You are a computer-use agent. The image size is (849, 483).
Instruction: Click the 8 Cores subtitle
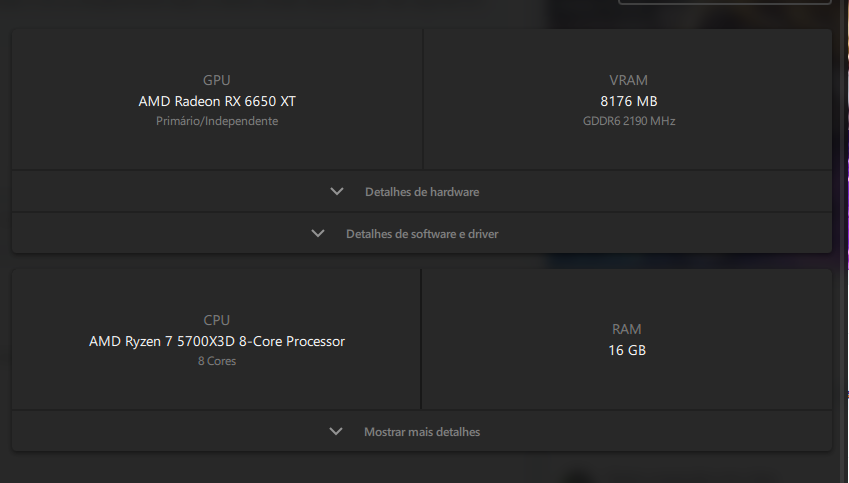click(x=217, y=361)
